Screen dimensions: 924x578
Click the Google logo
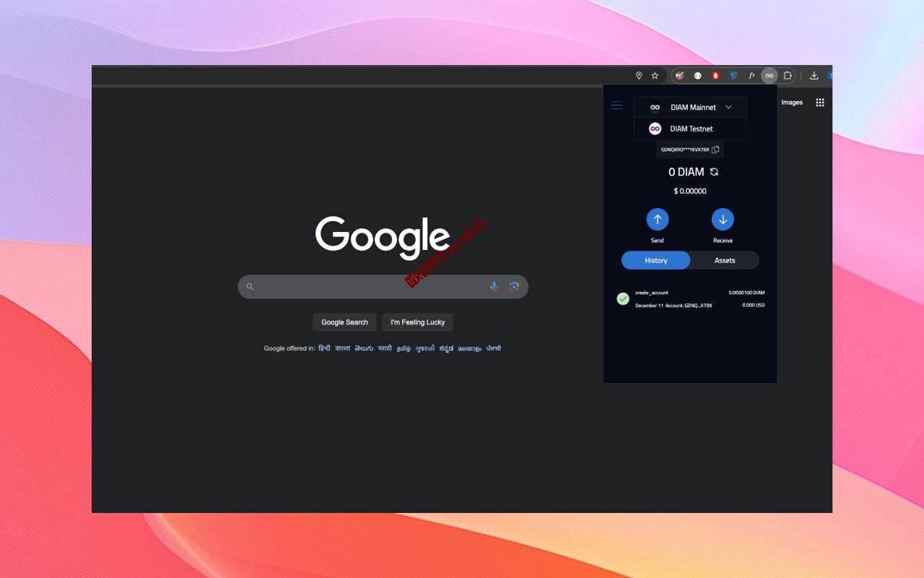pos(383,237)
